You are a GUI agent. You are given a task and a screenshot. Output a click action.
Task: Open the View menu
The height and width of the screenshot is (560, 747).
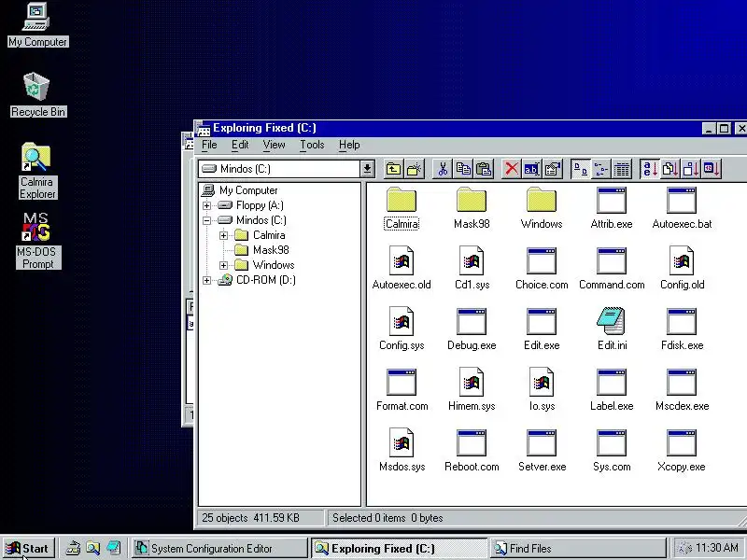(274, 145)
